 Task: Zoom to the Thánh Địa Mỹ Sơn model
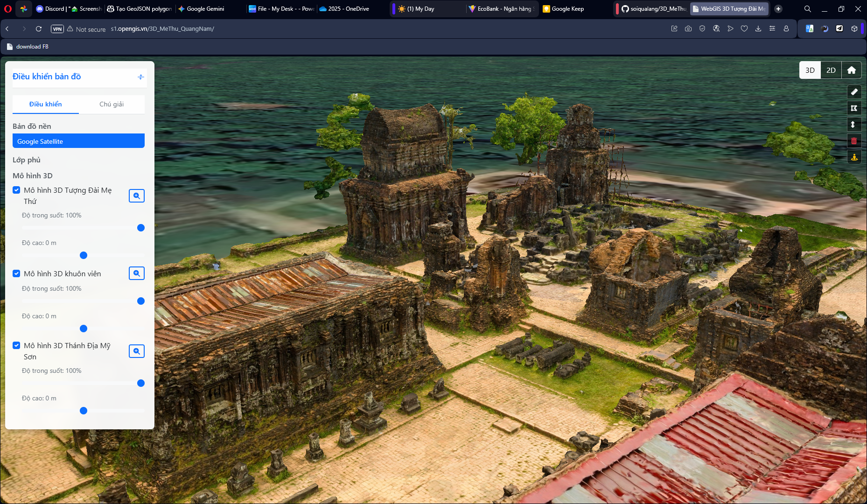pyautogui.click(x=136, y=351)
